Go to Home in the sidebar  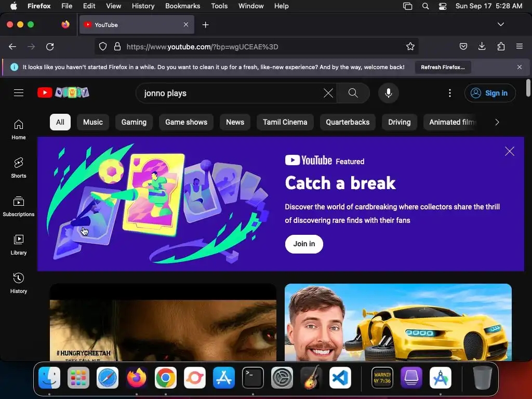coord(19,130)
